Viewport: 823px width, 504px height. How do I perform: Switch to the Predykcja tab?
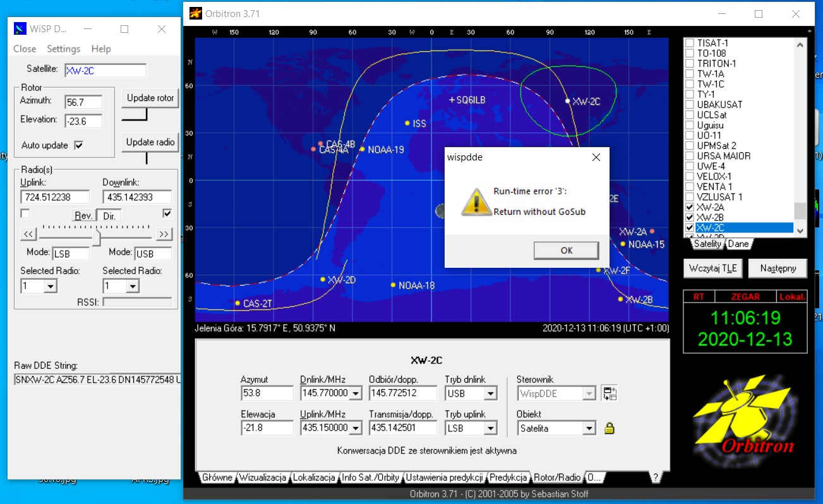(508, 477)
